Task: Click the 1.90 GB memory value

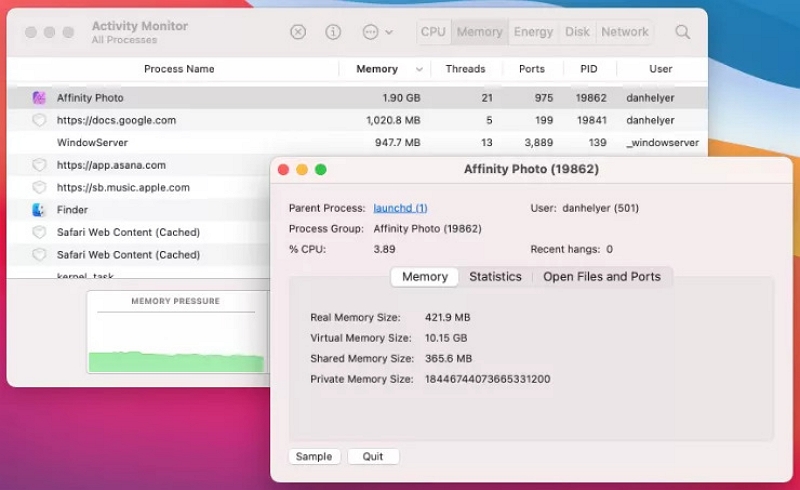Action: pyautogui.click(x=402, y=97)
